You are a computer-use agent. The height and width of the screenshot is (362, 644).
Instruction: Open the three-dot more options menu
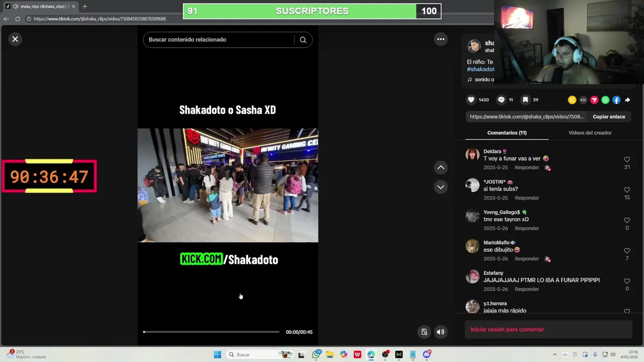pyautogui.click(x=441, y=39)
